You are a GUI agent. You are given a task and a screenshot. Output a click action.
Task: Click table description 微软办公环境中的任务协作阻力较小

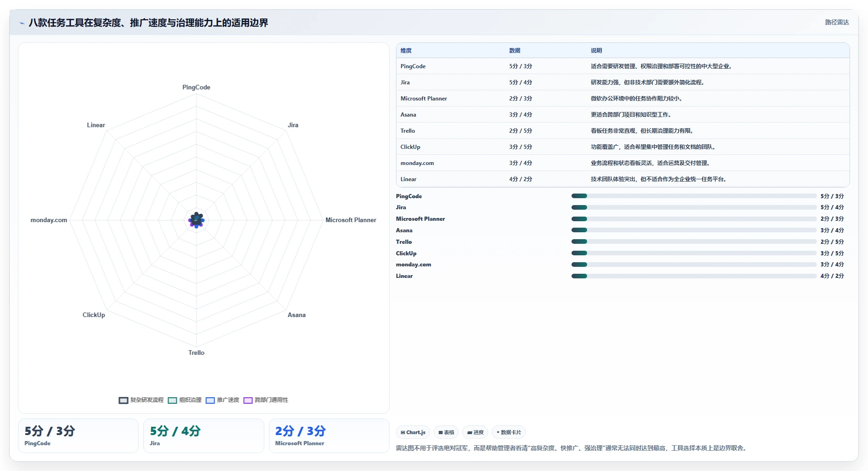(636, 99)
